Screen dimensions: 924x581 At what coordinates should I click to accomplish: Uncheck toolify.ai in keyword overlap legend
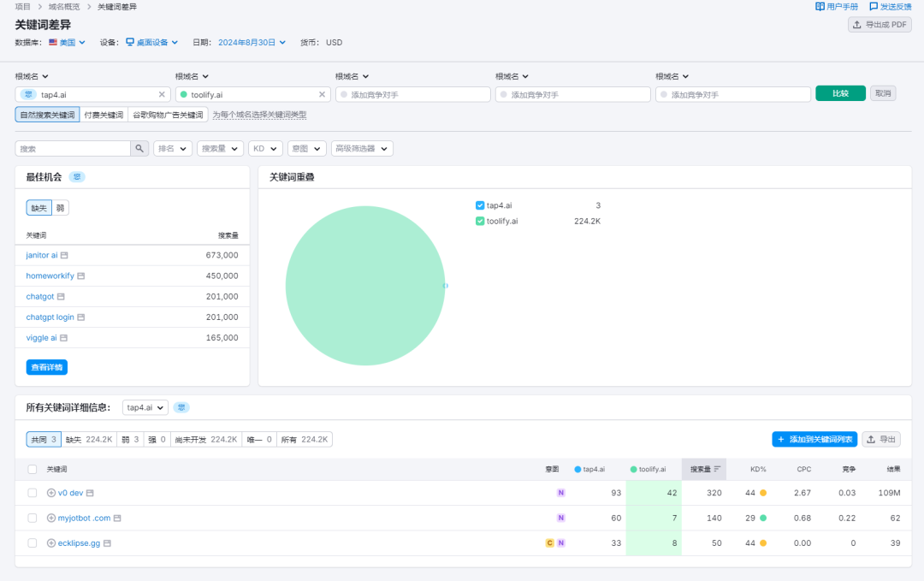click(480, 221)
